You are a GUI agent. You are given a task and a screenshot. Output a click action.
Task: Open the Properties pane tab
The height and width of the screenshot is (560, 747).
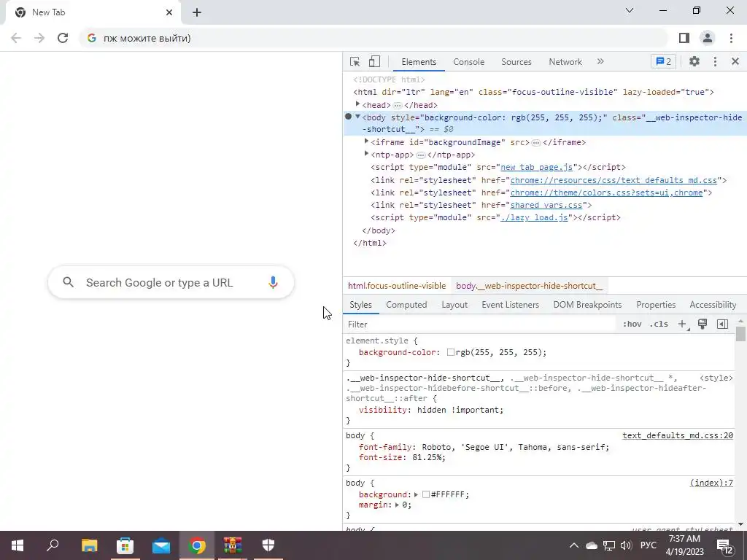pos(656,305)
